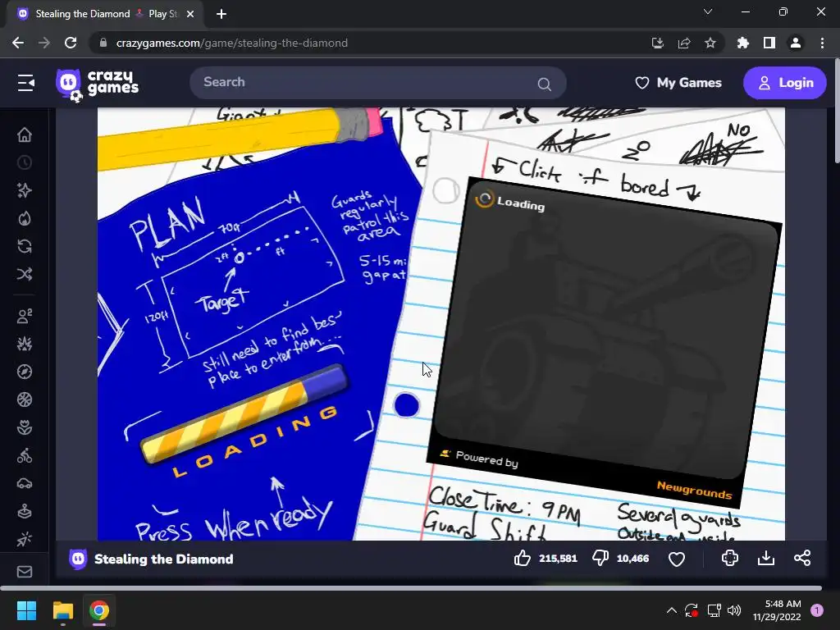Open volume control in system tray
The width and height of the screenshot is (840, 630).
(734, 610)
